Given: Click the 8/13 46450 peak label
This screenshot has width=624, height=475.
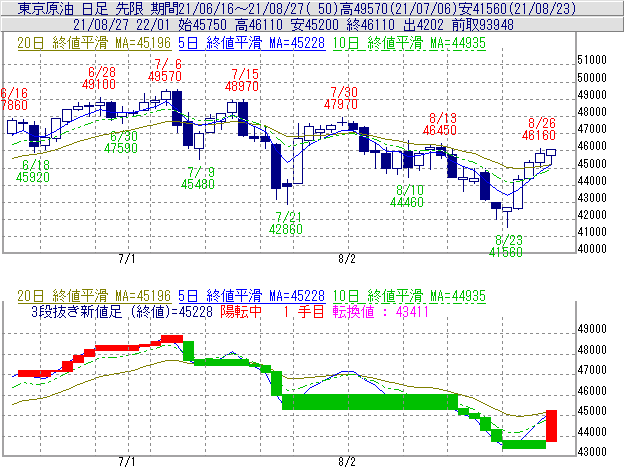Looking at the screenshot, I should click(440, 124).
